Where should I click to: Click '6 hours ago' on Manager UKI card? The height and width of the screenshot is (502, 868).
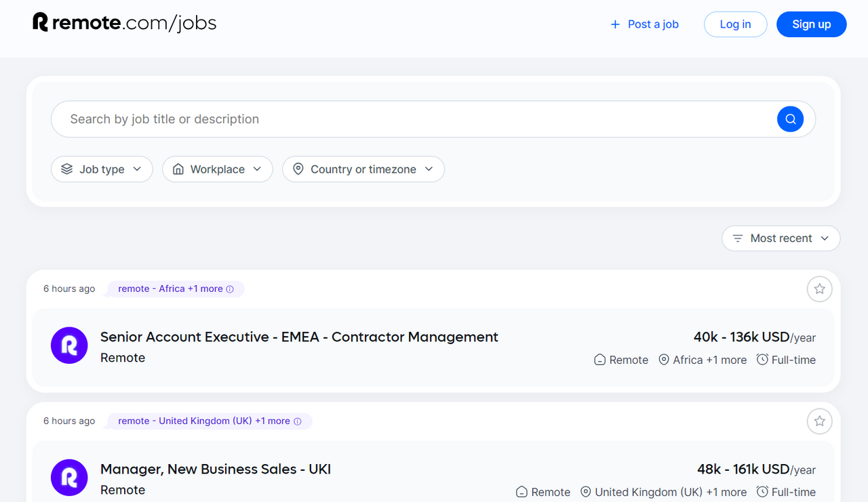[69, 421]
